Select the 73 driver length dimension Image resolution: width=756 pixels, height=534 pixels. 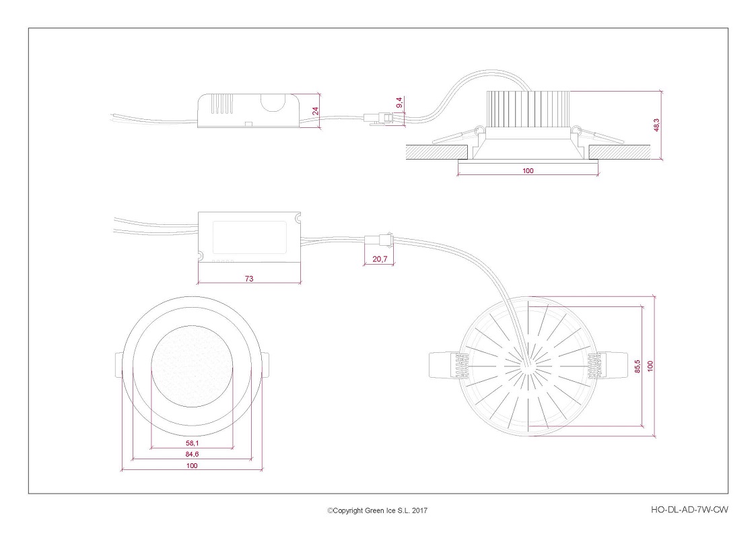tap(249, 278)
